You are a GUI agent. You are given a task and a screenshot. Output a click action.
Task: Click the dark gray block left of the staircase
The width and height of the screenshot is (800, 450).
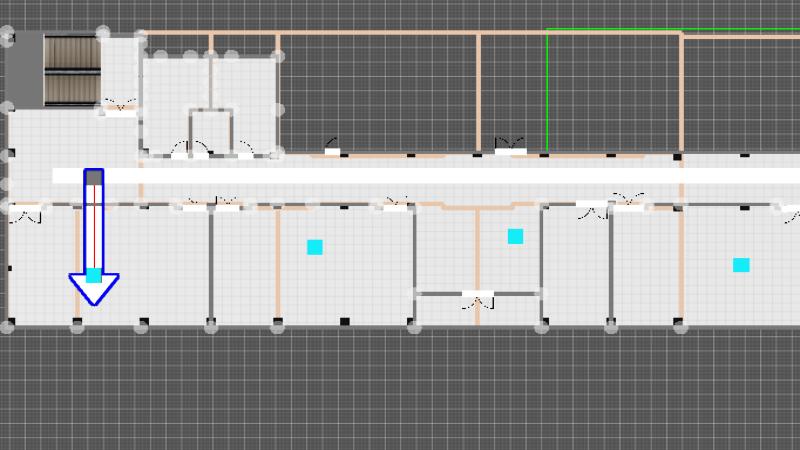pyautogui.click(x=25, y=70)
